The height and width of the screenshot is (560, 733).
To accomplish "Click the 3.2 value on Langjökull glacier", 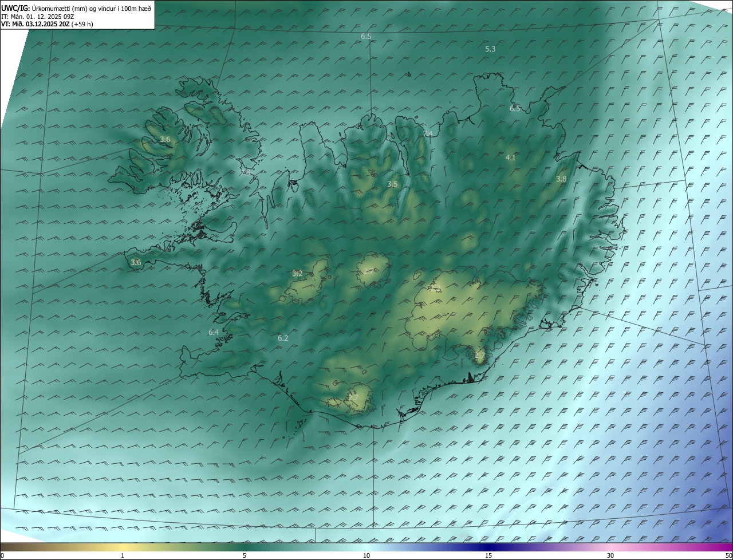I will coord(297,274).
